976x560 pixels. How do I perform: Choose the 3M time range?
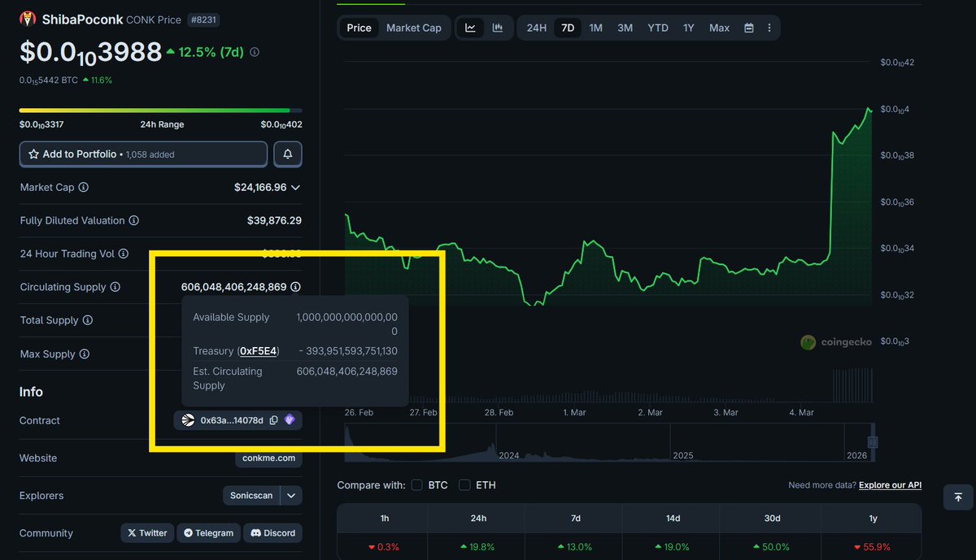point(625,28)
